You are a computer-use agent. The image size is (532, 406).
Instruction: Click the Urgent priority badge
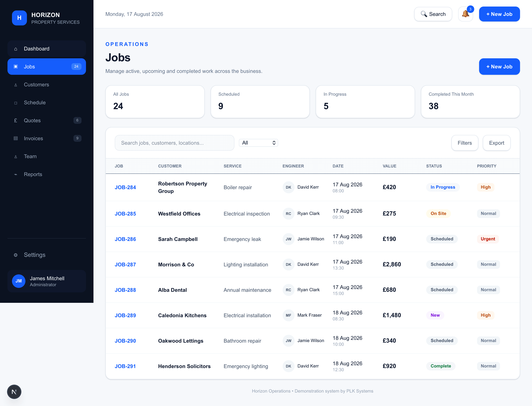point(488,239)
